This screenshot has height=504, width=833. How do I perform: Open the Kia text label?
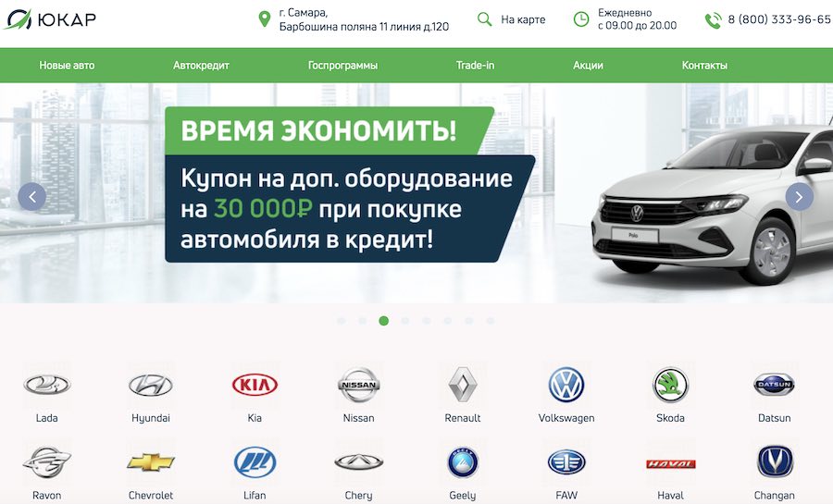[x=255, y=418]
